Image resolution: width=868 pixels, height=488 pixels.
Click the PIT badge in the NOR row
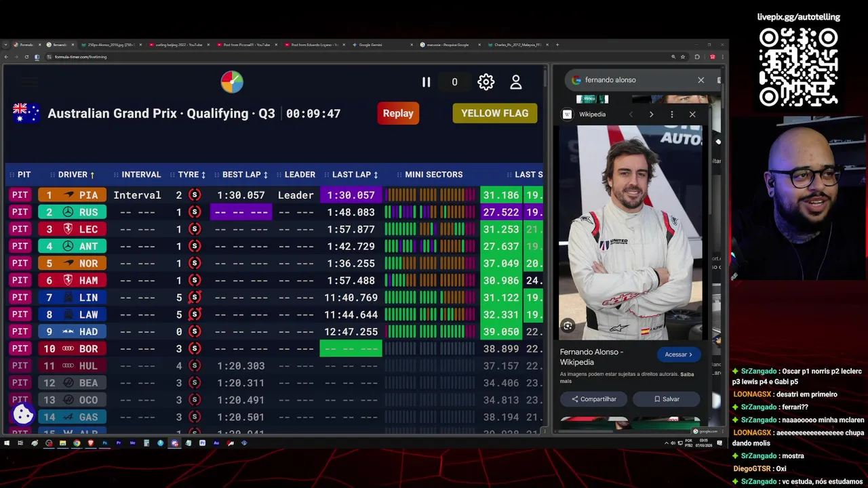click(x=20, y=263)
